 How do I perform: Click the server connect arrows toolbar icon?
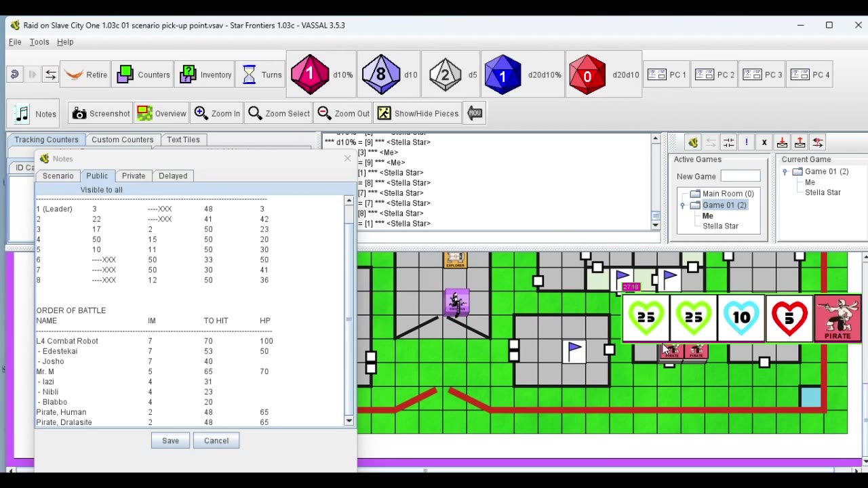pos(50,75)
